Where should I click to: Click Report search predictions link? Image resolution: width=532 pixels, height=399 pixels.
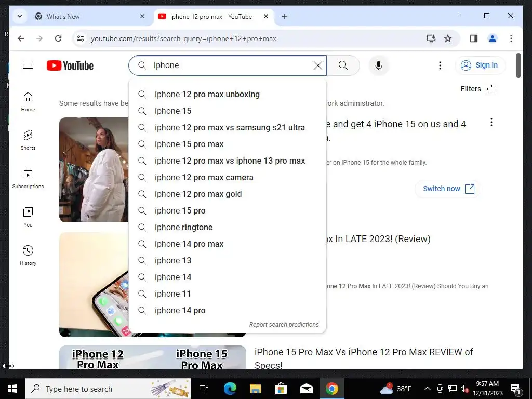[284, 325]
